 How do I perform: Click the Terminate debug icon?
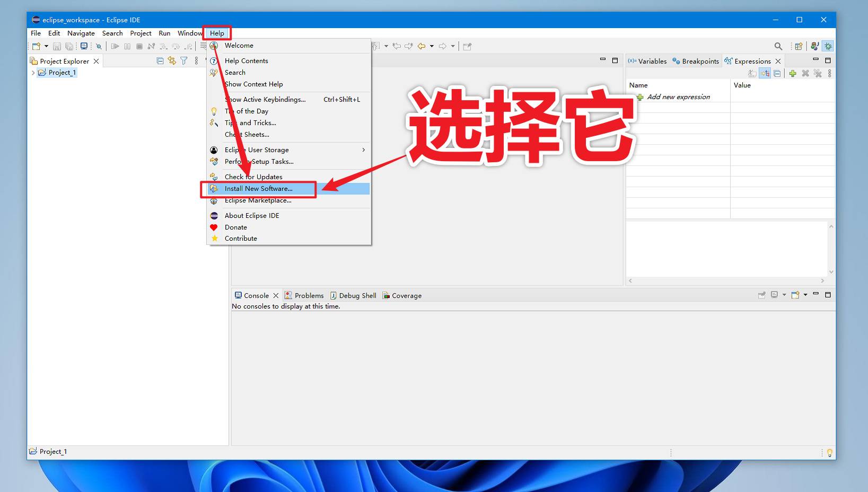click(139, 46)
